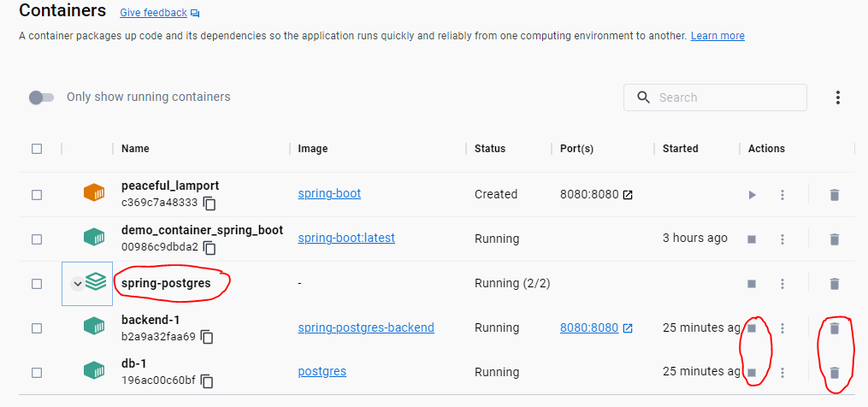Viewport: 868px width, 407px height.
Task: Collapse the spring-postgres group
Action: [78, 284]
